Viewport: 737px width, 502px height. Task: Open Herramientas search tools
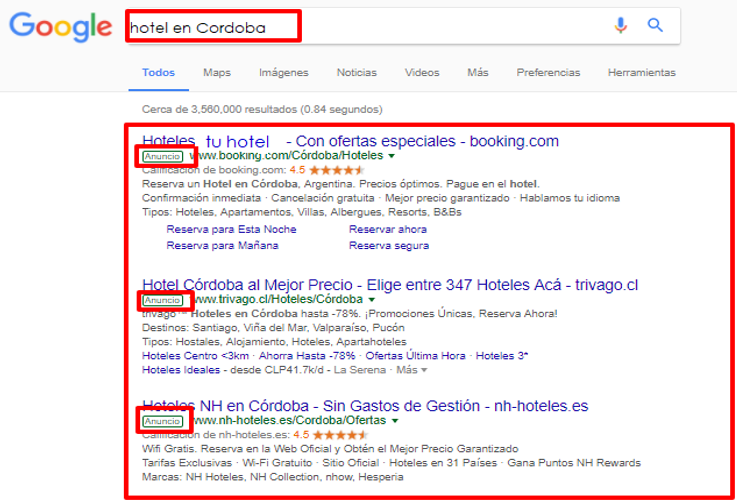click(x=642, y=72)
